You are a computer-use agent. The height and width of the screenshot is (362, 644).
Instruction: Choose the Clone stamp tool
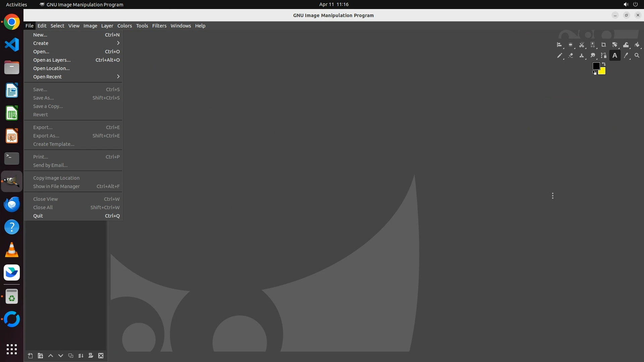[582, 56]
